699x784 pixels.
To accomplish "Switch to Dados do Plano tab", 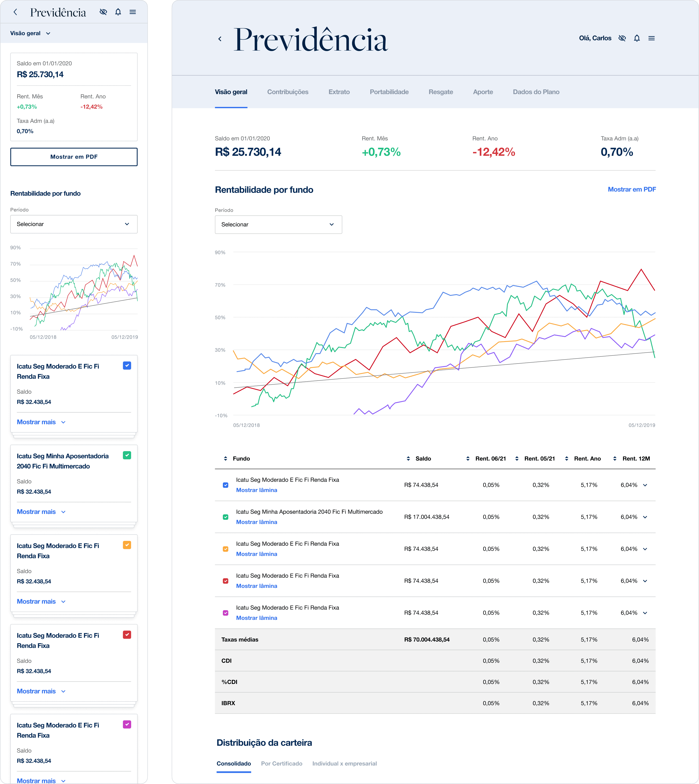I will click(536, 92).
